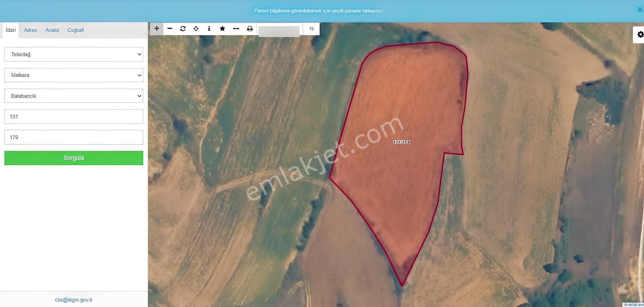Screen dimensions: 644x307
Task: Switch to the Adres tab
Action: (x=31, y=30)
